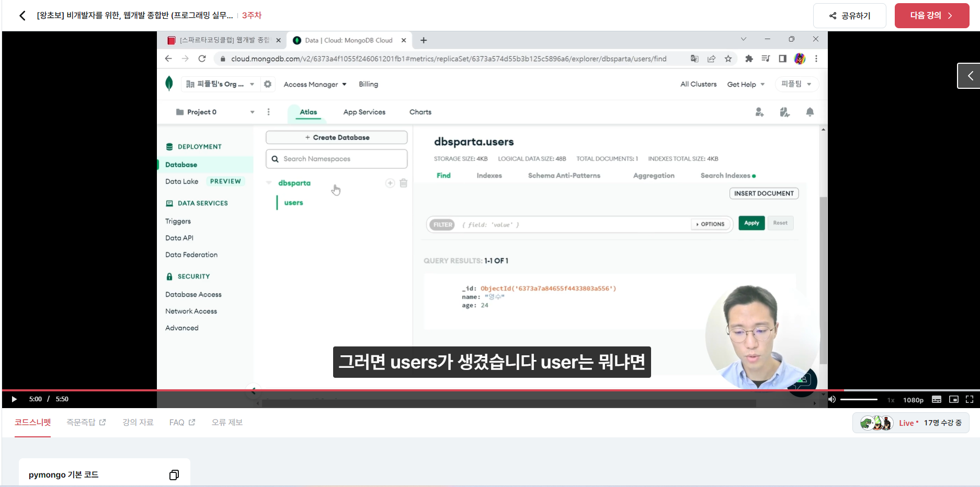Viewport: 980px width, 487px height.
Task: Collapse the dbsparta database tree
Action: point(269,183)
